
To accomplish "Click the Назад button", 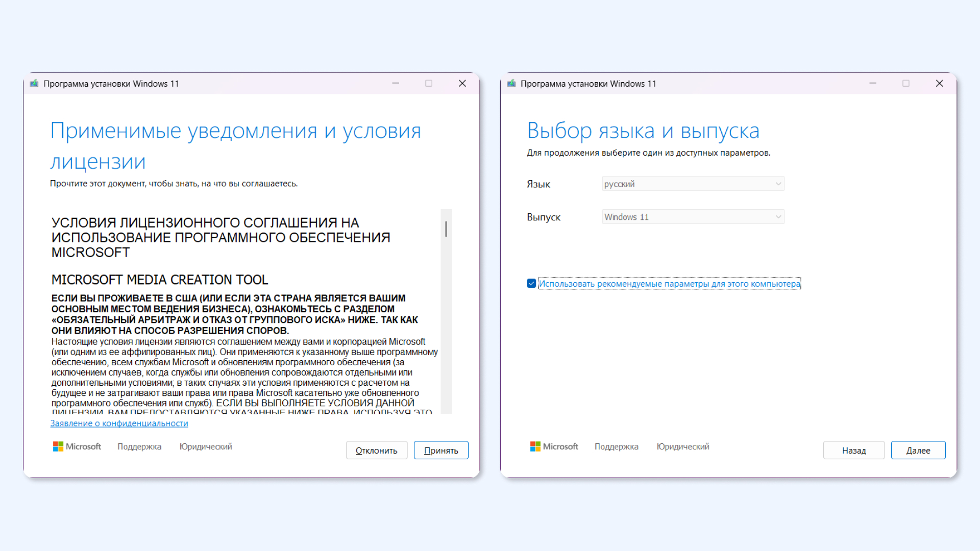I will coord(854,450).
